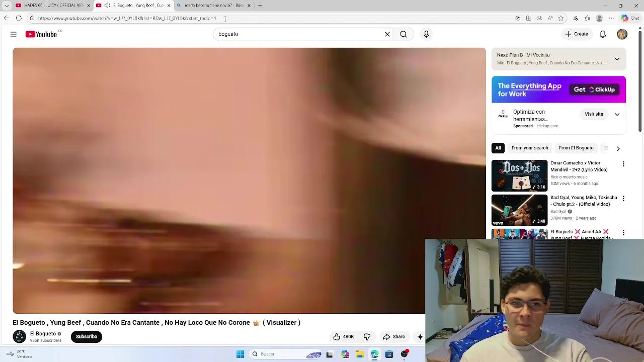This screenshot has height=362, width=644.
Task: Open the El Bogueto channel avatar
Action: [x=19, y=336]
